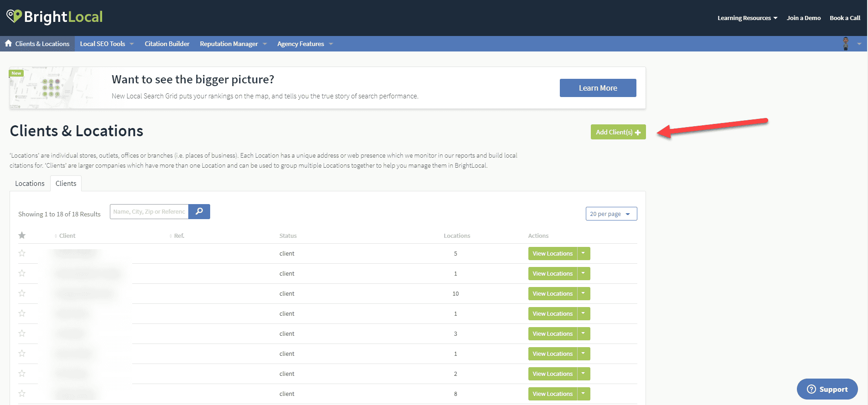Click the magnifier search button
The image size is (868, 405).
pos(199,211)
